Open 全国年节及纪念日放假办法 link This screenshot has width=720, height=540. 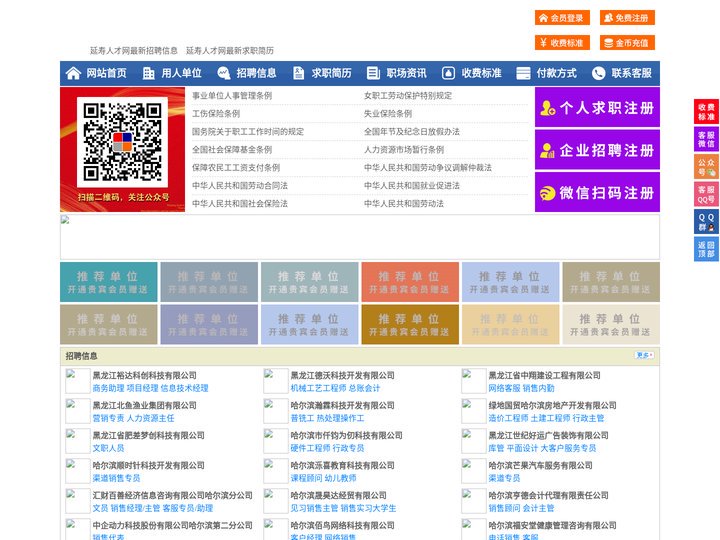click(x=412, y=131)
